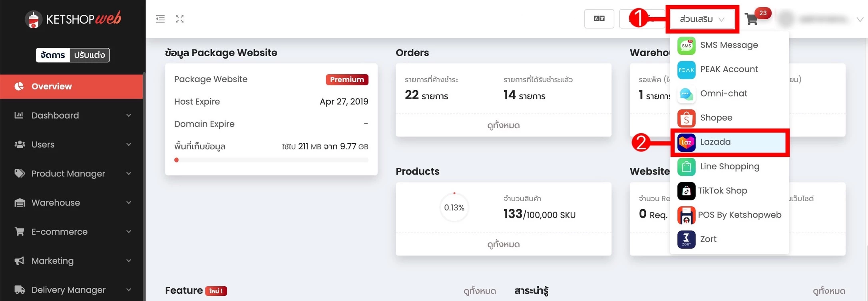Open the shopping cart with 23 items
The height and width of the screenshot is (301, 868).
[752, 19]
